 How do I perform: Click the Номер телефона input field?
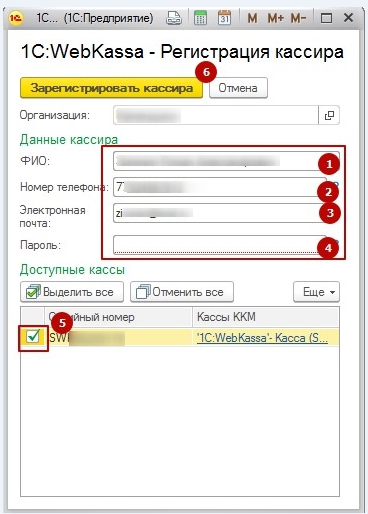[220, 187]
